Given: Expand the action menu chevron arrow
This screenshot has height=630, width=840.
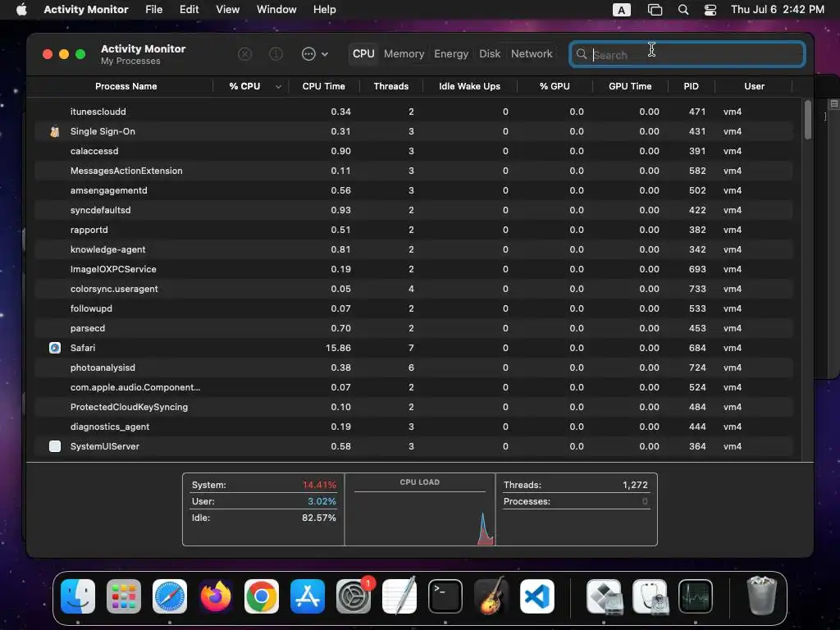Looking at the screenshot, I should 325,54.
